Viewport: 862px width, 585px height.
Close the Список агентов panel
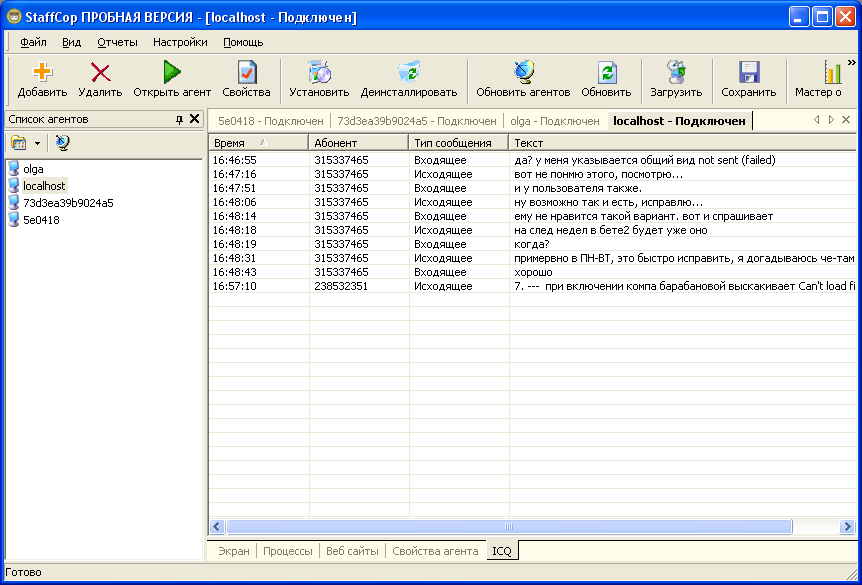coord(194,119)
